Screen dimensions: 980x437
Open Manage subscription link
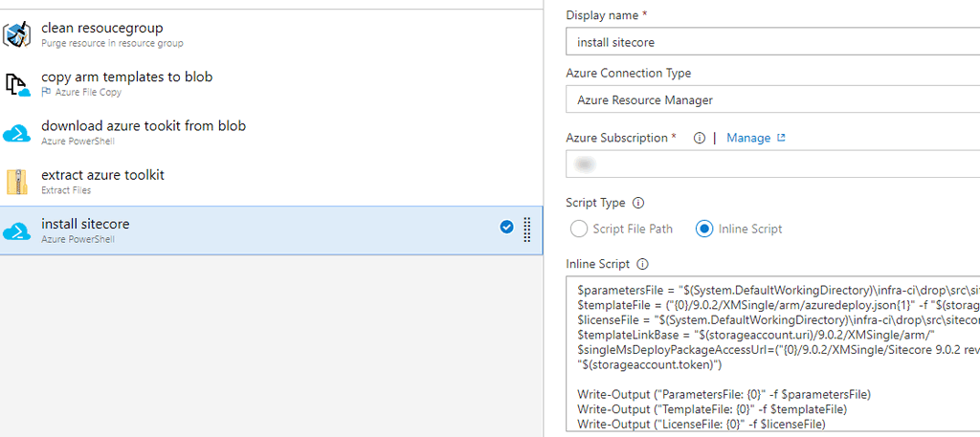[748, 138]
